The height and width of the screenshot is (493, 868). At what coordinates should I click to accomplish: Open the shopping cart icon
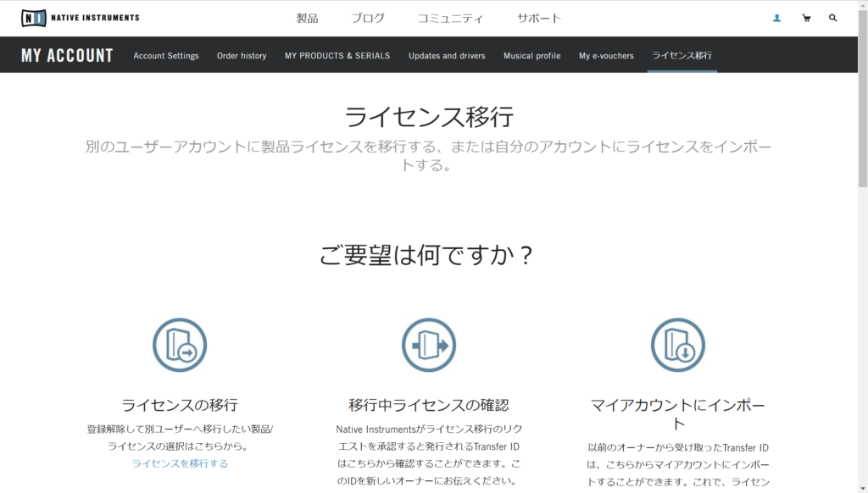(806, 18)
